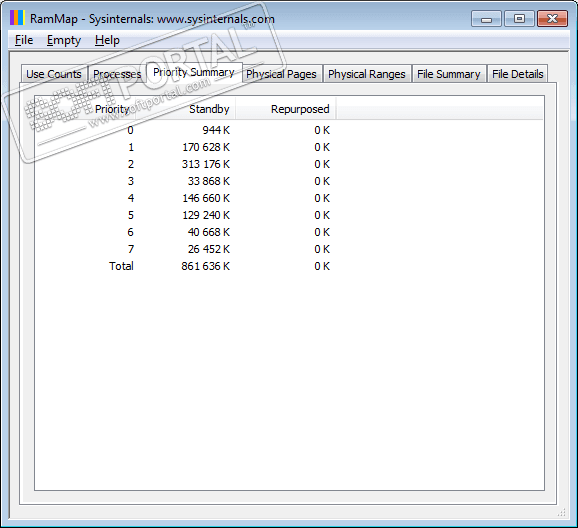578x528 pixels.
Task: Open the Physical Ranges tab
Action: [x=367, y=74]
